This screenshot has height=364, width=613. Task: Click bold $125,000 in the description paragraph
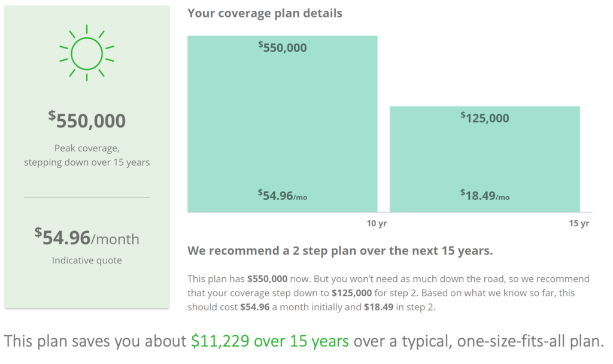(x=351, y=293)
